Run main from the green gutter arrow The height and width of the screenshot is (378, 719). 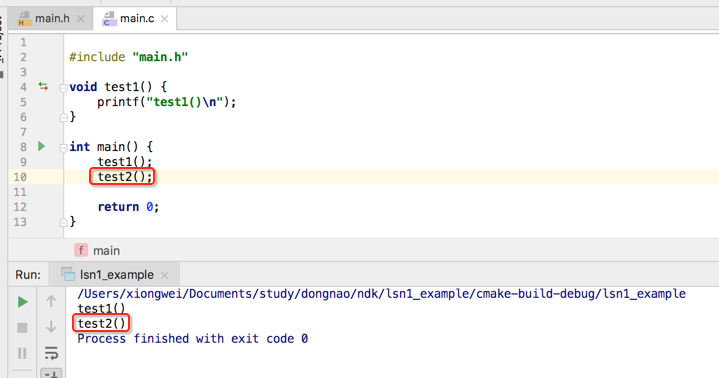(x=41, y=146)
